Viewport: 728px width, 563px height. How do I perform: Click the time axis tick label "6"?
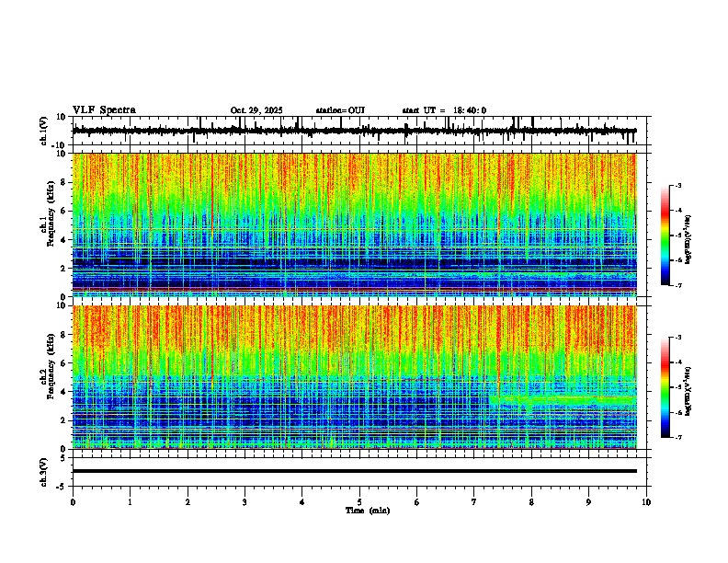[x=416, y=502]
